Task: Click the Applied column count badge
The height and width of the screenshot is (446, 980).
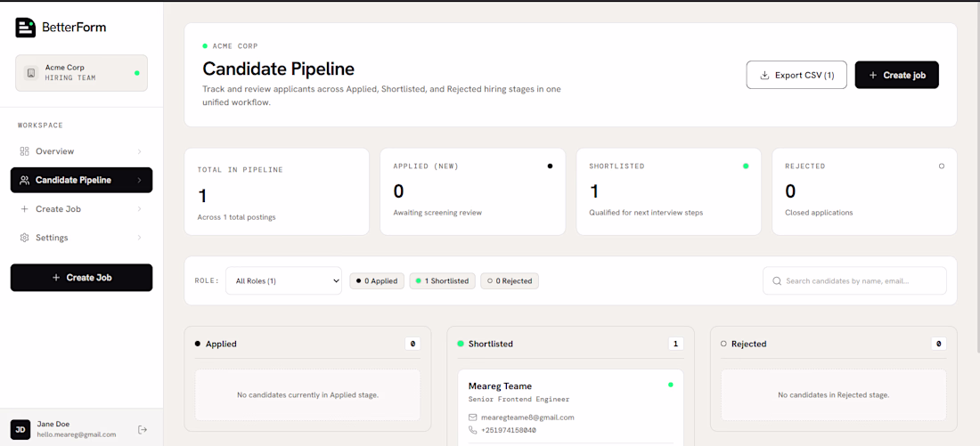Action: (x=412, y=344)
